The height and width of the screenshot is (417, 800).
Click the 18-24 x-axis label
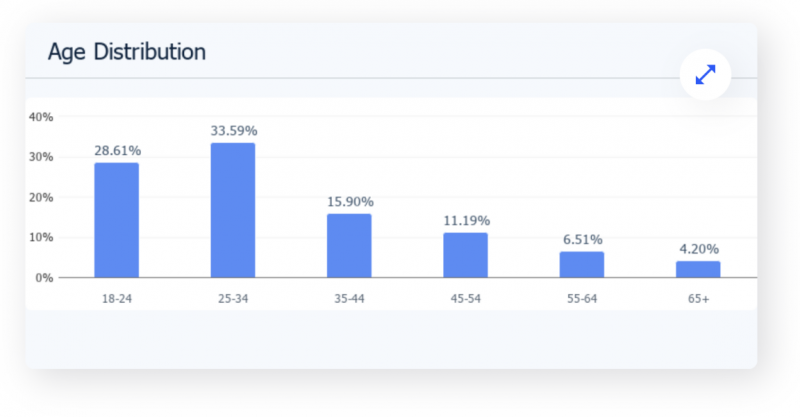(117, 298)
